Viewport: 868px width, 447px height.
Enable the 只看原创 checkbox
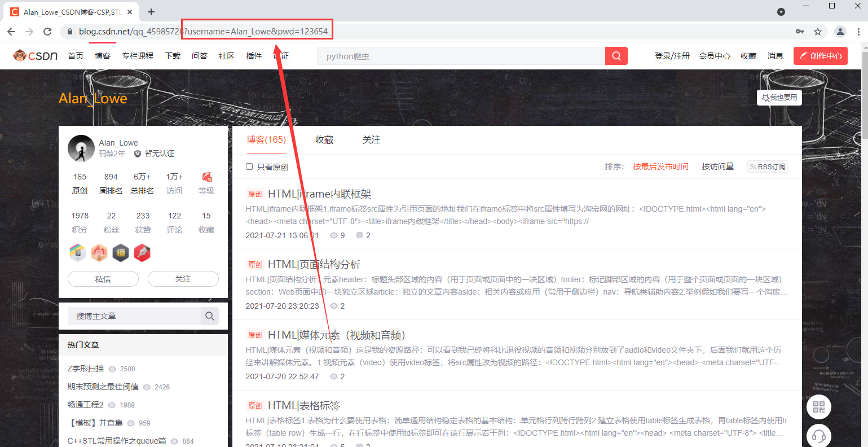pos(249,166)
